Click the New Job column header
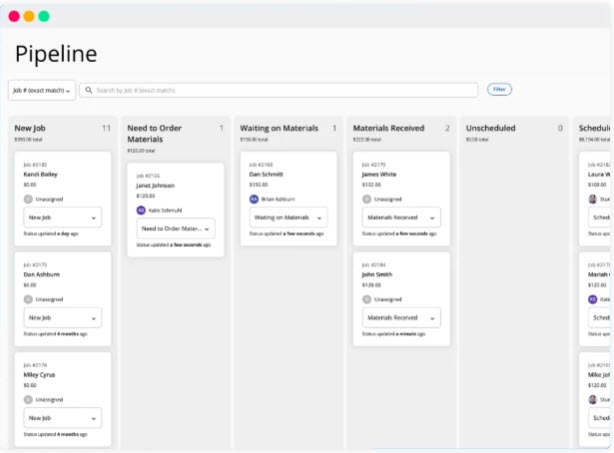 pyautogui.click(x=30, y=128)
